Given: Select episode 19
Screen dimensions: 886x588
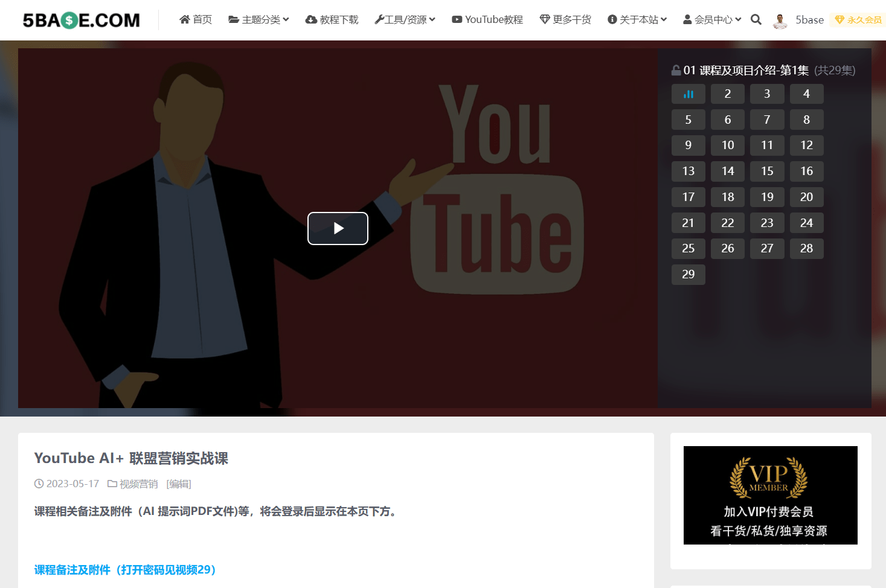Looking at the screenshot, I should coord(767,197).
